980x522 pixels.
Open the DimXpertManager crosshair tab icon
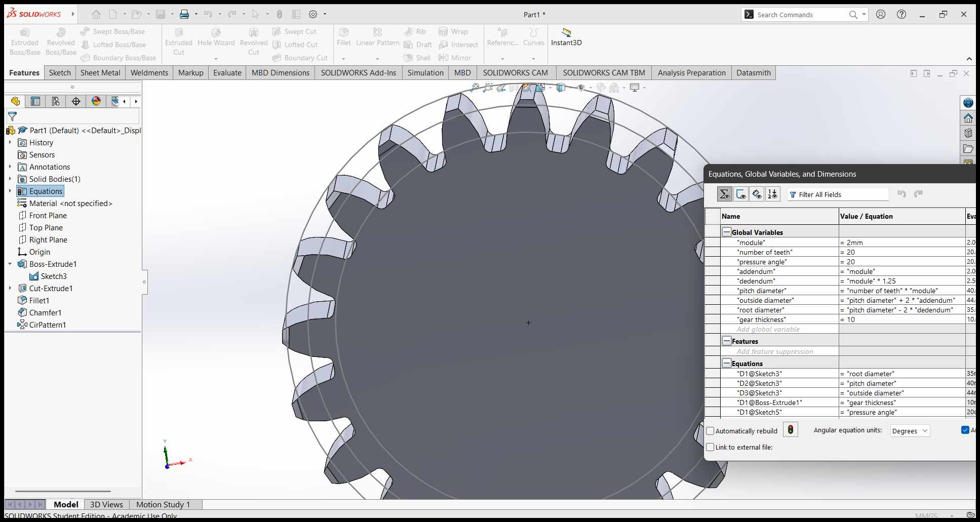click(76, 101)
